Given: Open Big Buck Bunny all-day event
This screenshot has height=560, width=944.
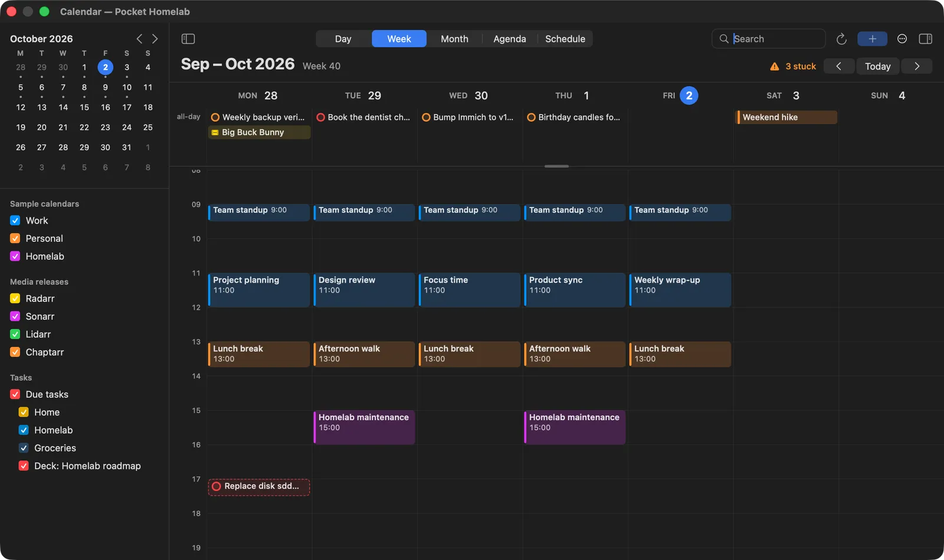Looking at the screenshot, I should (x=260, y=132).
